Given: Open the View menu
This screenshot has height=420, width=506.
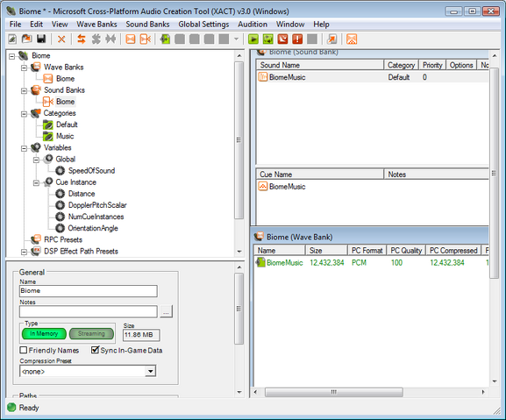Looking at the screenshot, I should [60, 25].
